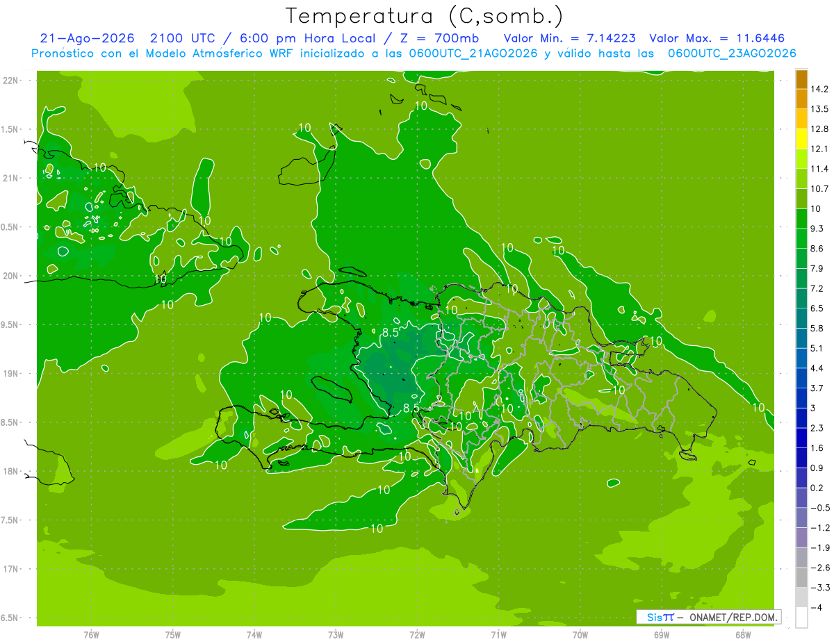Image resolution: width=834 pixels, height=644 pixels.
Task: Click legend value '12.8'
Action: point(820,129)
